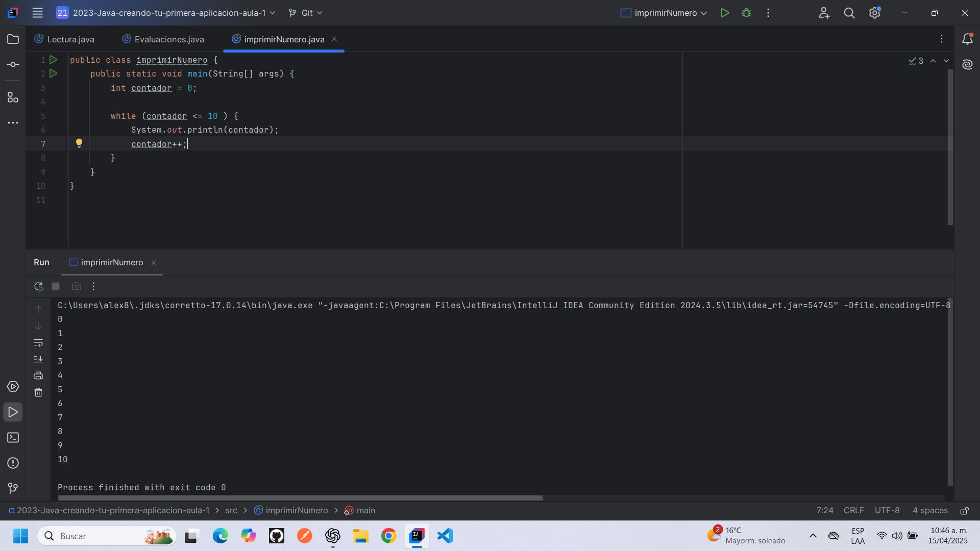Switch to Lectura.java tab
This screenshot has width=980, height=551.
[x=65, y=39]
